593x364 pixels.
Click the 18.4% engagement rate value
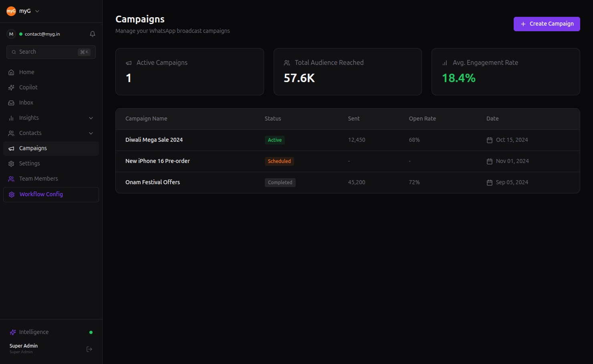click(x=459, y=78)
